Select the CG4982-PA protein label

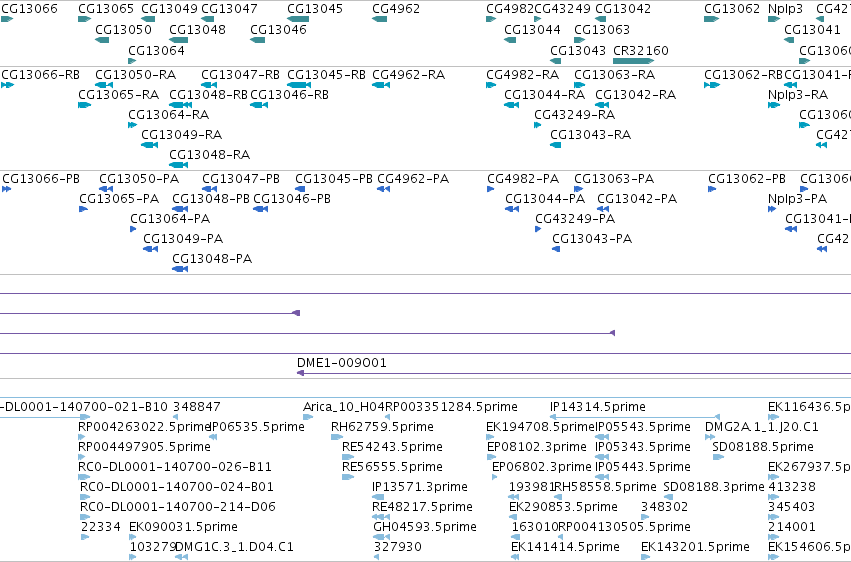523,178
